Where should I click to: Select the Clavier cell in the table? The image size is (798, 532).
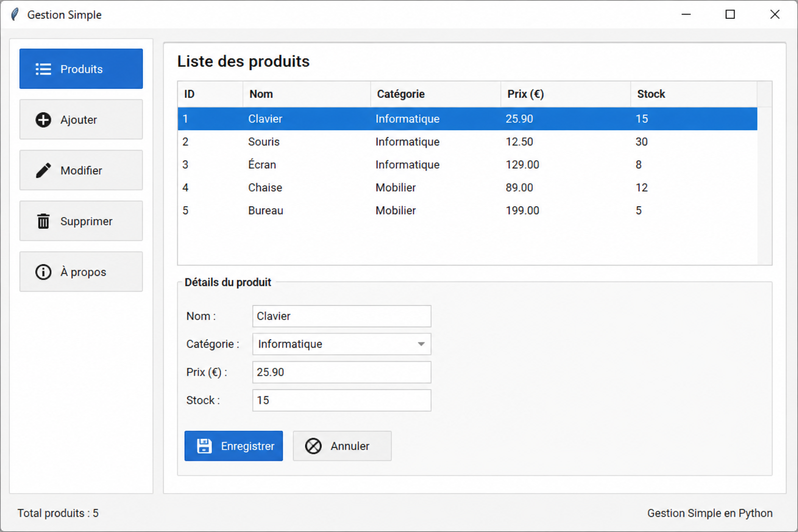[x=265, y=119]
